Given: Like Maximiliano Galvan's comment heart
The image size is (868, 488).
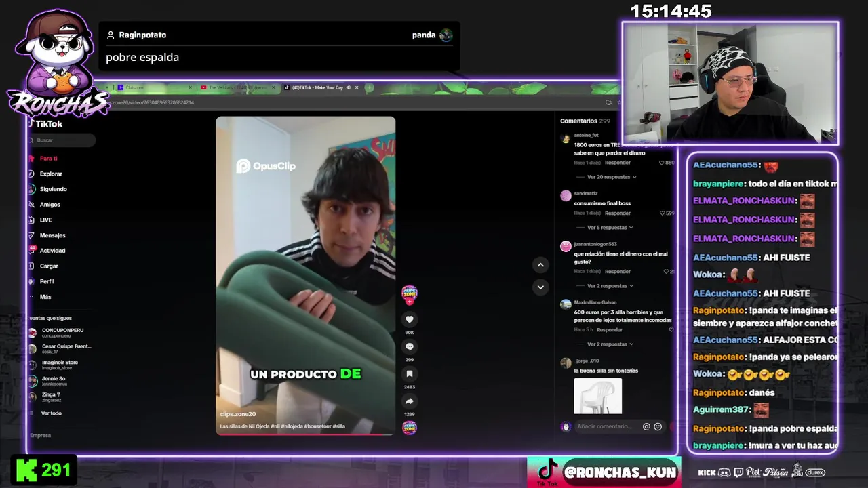Looking at the screenshot, I should tap(671, 329).
